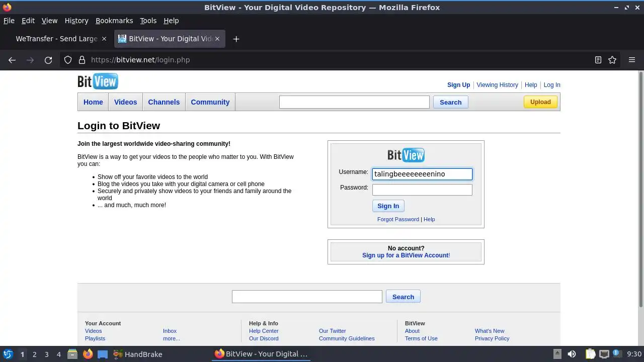644x362 pixels.
Task: Open the View menu
Action: pos(49,21)
